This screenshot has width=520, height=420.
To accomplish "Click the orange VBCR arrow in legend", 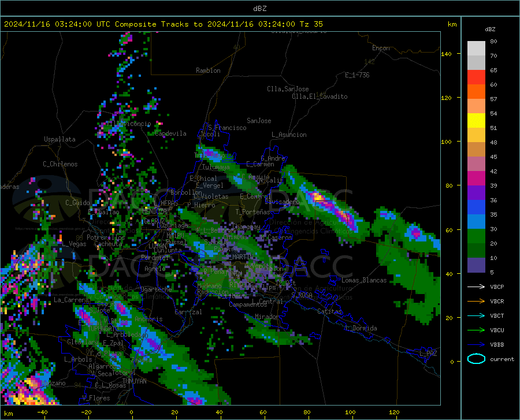I will 476,302.
